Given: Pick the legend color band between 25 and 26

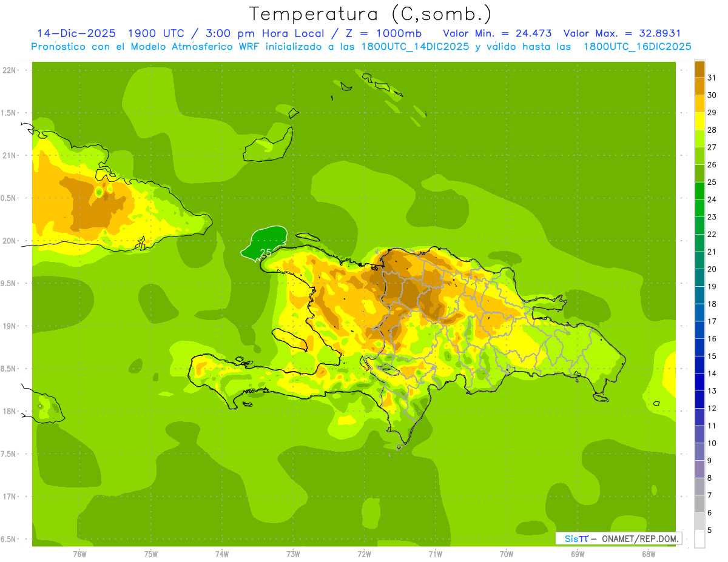Looking at the screenshot, I should point(699,173).
